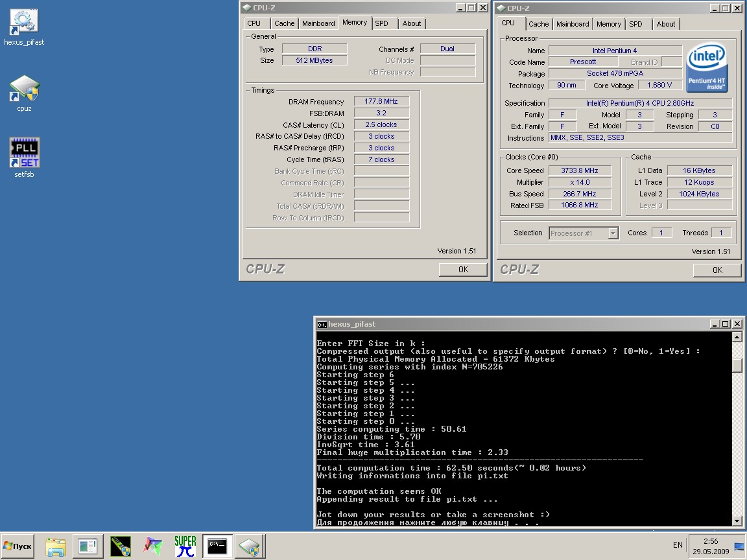This screenshot has width=747, height=560.
Task: Click the processor CPU-Z title bar icon
Action: 501,8
